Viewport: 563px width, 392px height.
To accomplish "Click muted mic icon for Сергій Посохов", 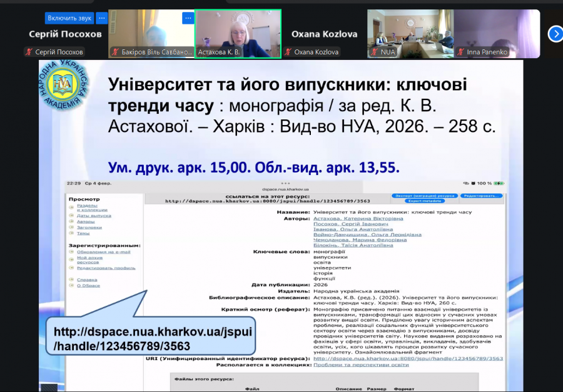I will coord(29,52).
